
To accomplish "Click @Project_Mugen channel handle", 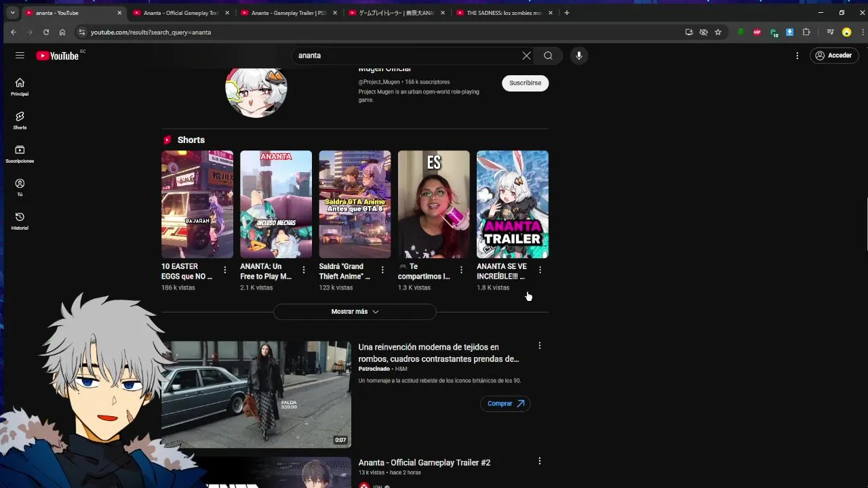I will click(379, 82).
